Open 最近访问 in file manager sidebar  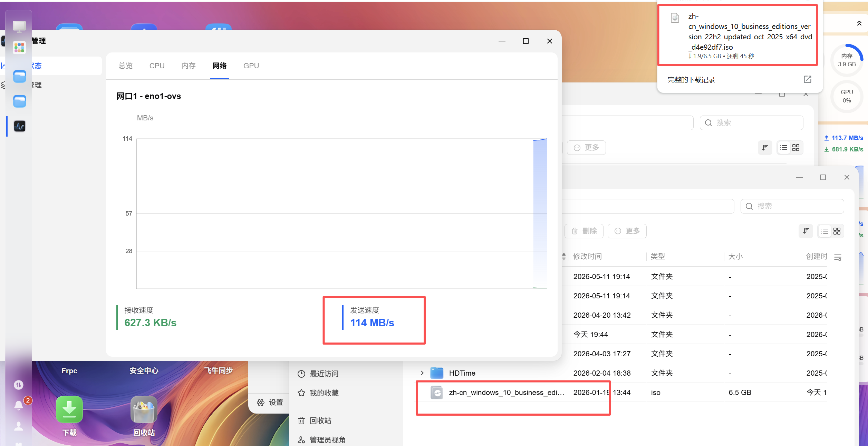pos(318,374)
